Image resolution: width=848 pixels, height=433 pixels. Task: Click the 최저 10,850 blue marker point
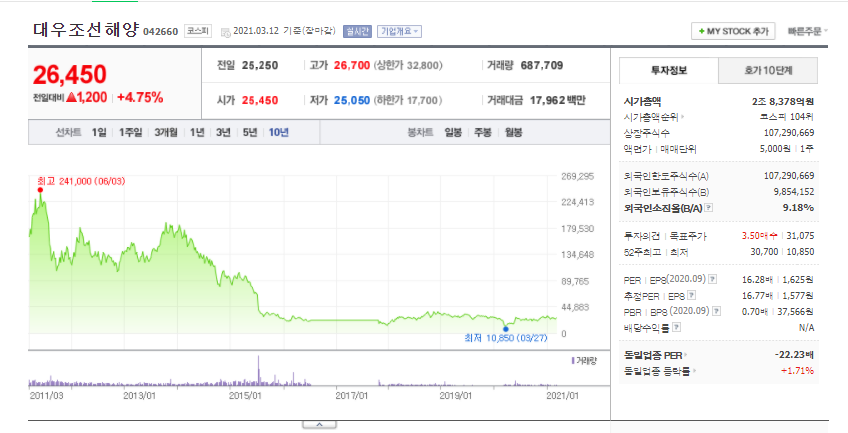tap(506, 328)
